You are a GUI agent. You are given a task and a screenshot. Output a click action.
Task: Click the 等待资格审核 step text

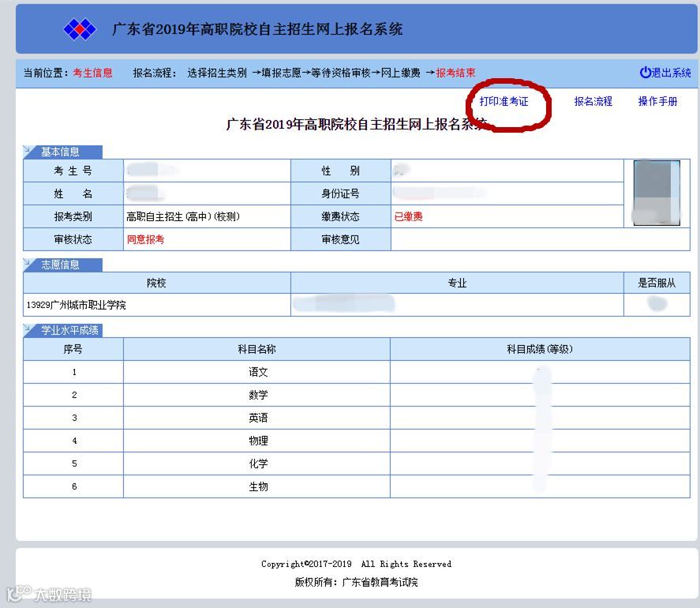pyautogui.click(x=341, y=73)
